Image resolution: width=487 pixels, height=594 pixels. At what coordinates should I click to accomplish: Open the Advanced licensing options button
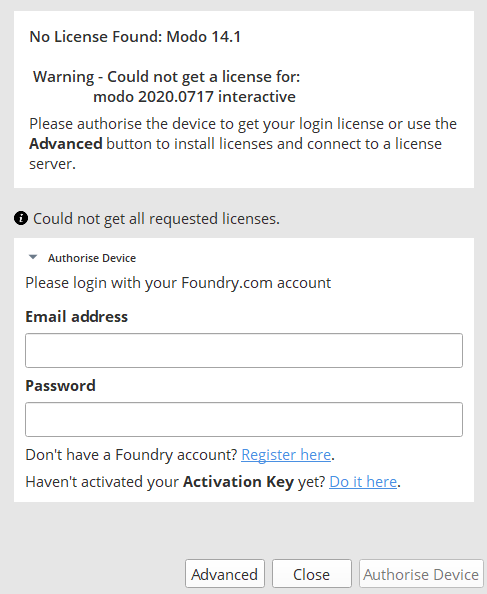(225, 574)
